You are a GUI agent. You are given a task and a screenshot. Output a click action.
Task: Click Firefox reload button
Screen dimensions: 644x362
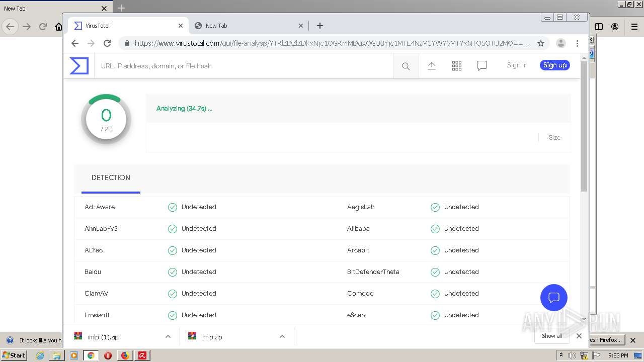tap(43, 27)
